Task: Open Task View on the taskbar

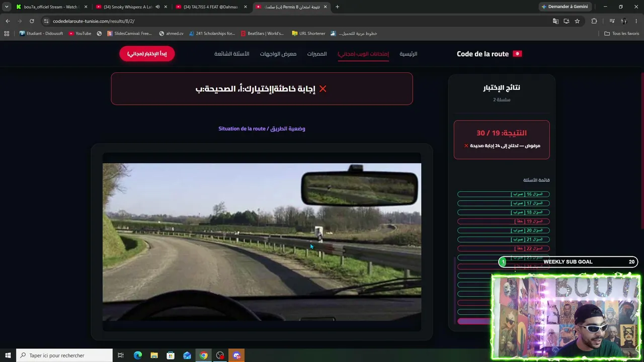Action: [x=121, y=355]
